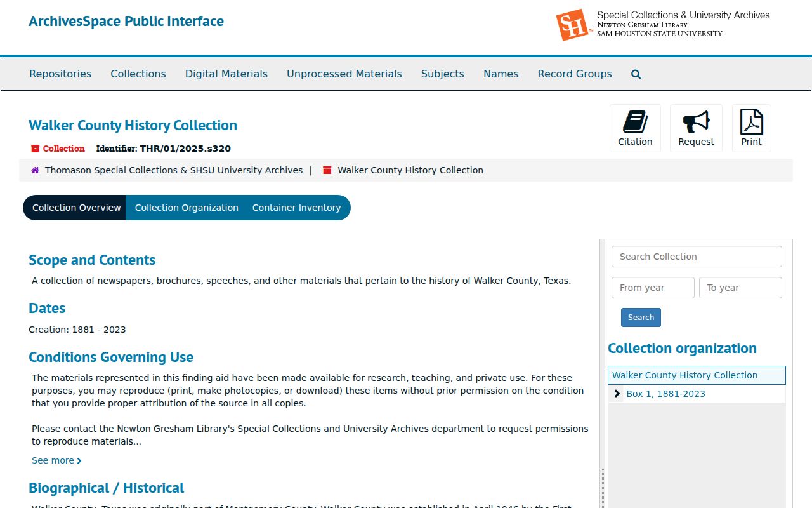
Task: Click the SHSU Special Collections logo
Action: (x=663, y=24)
